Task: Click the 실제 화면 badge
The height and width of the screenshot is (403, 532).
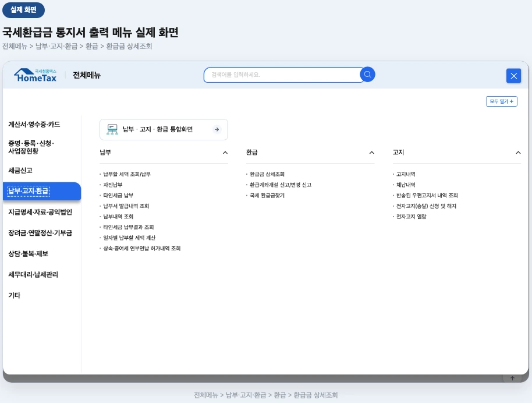Action: (x=23, y=10)
